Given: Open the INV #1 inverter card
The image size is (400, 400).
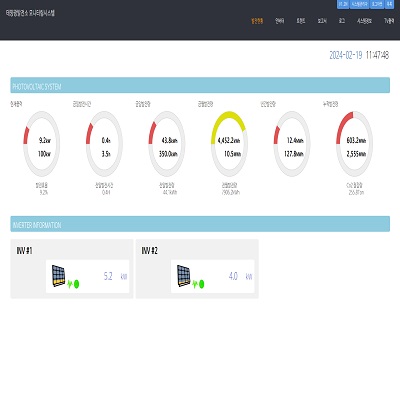Looking at the screenshot, I should pos(72,269).
